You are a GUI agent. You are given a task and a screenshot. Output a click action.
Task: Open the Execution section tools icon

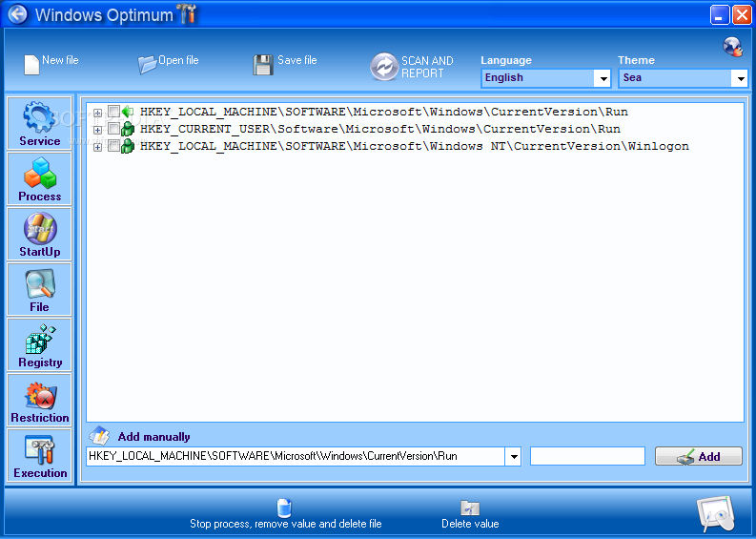[40, 449]
